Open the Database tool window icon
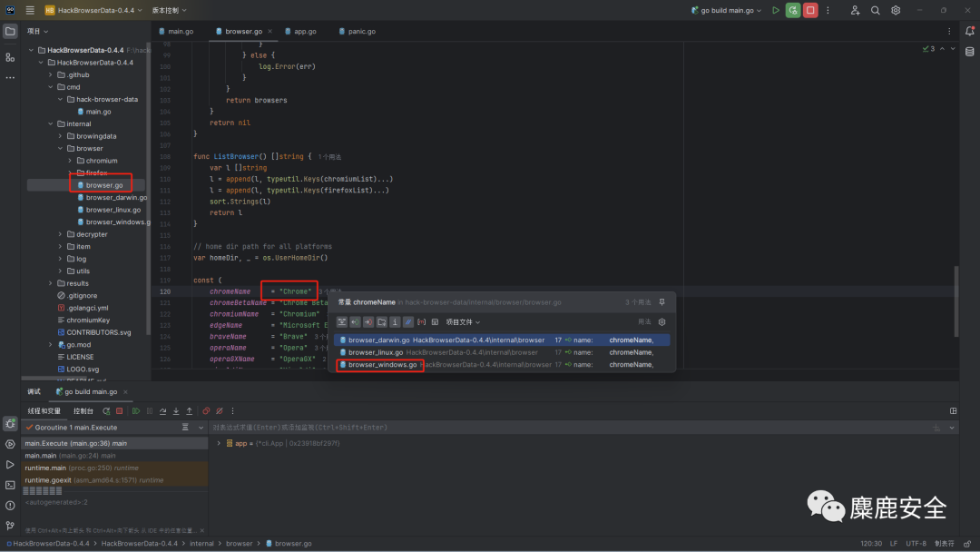 click(969, 52)
